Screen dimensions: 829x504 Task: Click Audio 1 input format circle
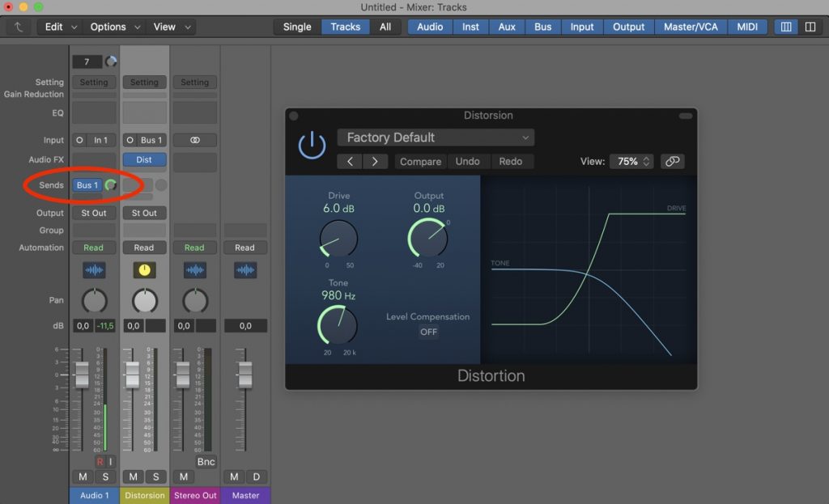click(79, 140)
